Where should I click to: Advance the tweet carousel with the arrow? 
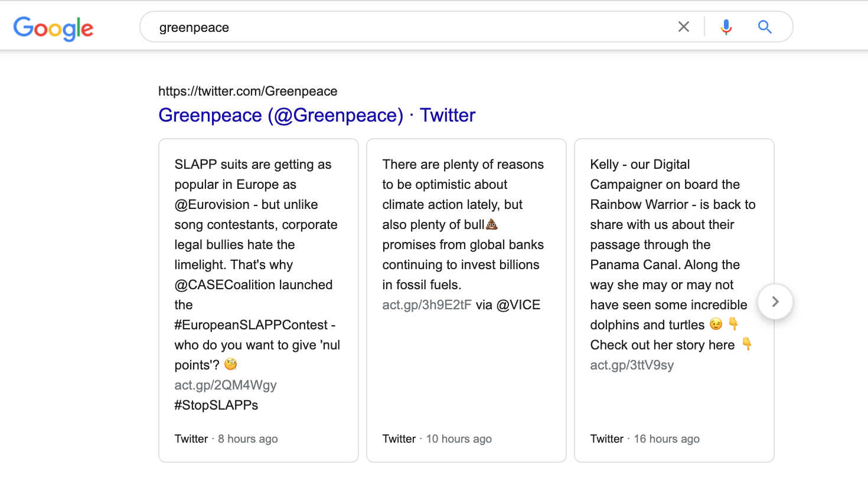point(775,302)
